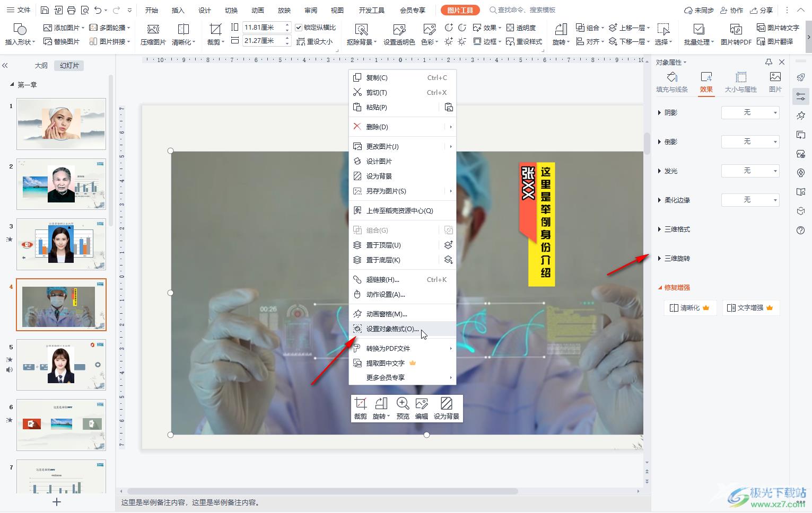Choose Copy from context menu
Viewport: 812px width, 513px height.
[x=403, y=77]
